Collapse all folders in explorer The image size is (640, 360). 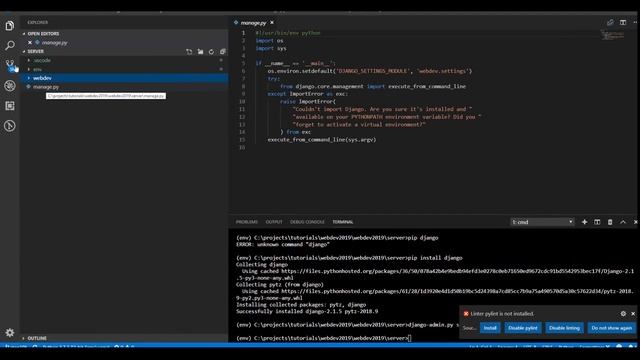click(223, 52)
